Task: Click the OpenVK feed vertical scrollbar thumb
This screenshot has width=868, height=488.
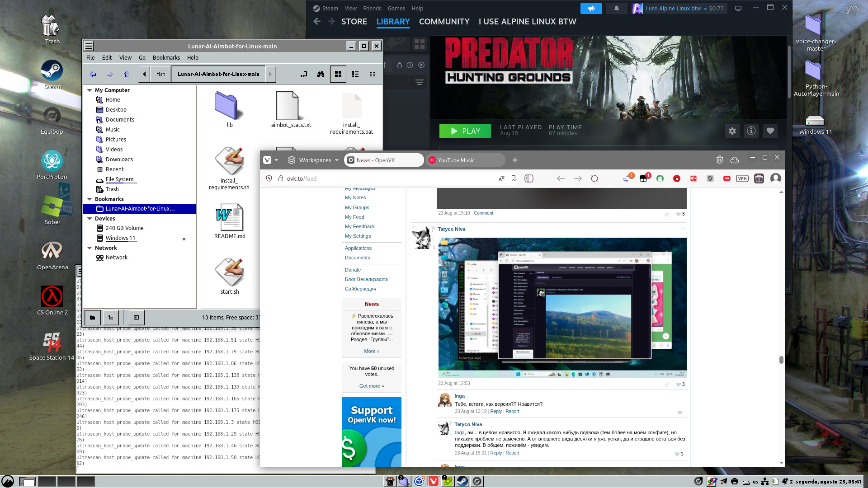Action: point(781,360)
